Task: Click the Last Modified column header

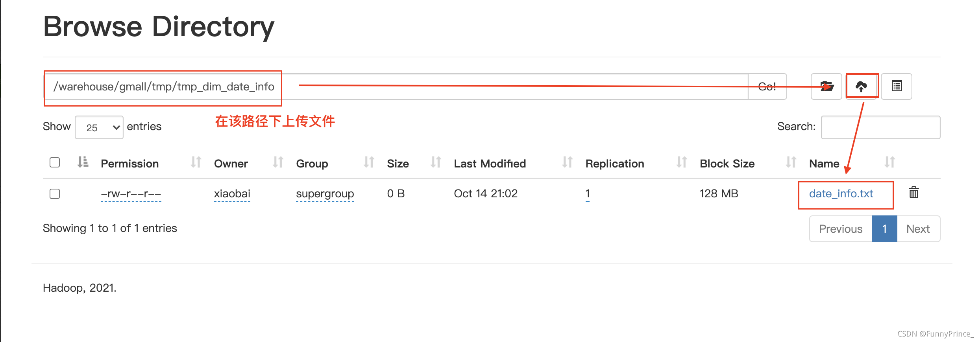Action: (490, 164)
